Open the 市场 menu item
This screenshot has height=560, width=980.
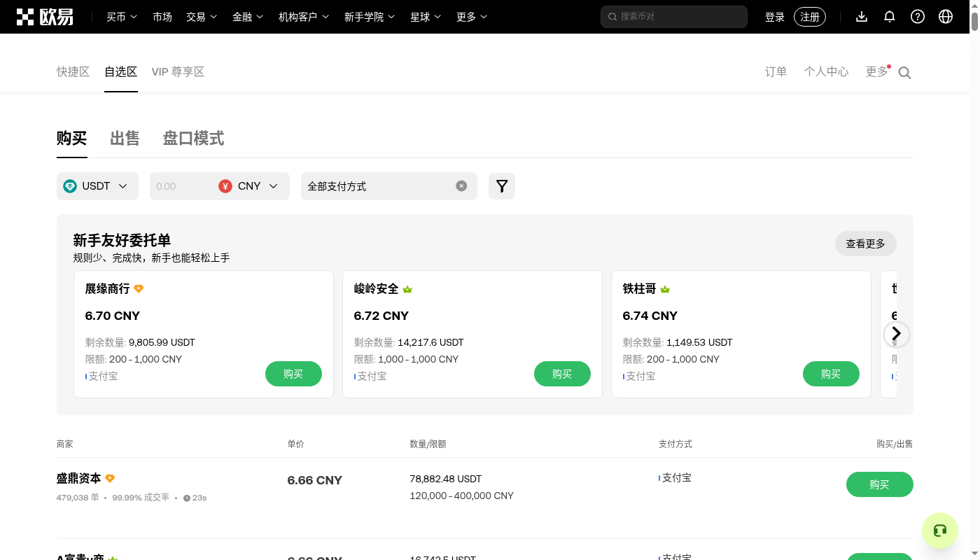[162, 17]
